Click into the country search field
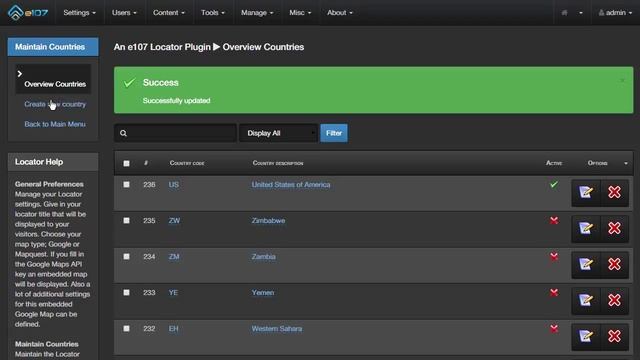The height and width of the screenshot is (360, 640). [x=176, y=133]
